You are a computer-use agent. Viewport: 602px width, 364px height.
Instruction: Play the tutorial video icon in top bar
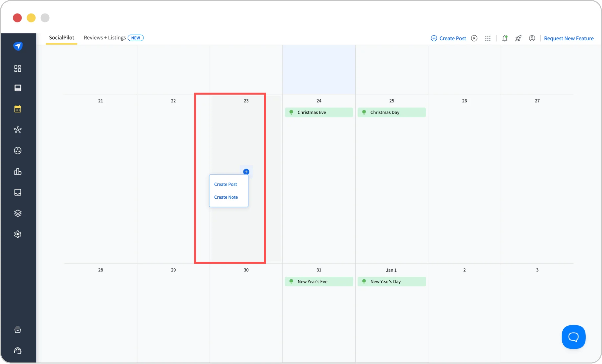click(x=474, y=38)
